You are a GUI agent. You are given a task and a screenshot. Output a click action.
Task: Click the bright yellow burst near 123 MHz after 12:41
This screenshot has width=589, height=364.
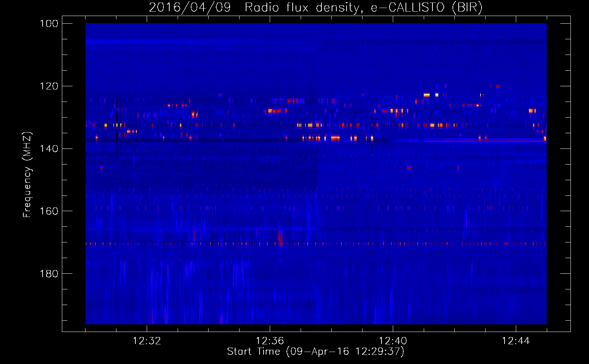click(x=427, y=95)
